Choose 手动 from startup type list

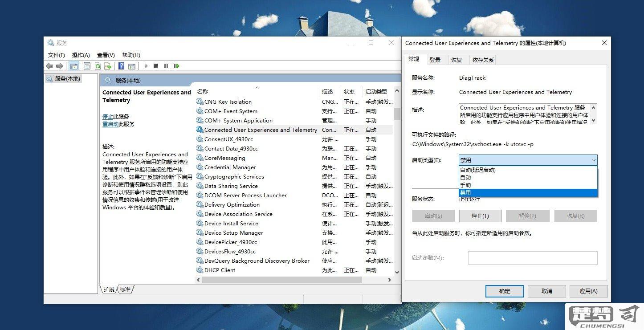pyautogui.click(x=528, y=185)
